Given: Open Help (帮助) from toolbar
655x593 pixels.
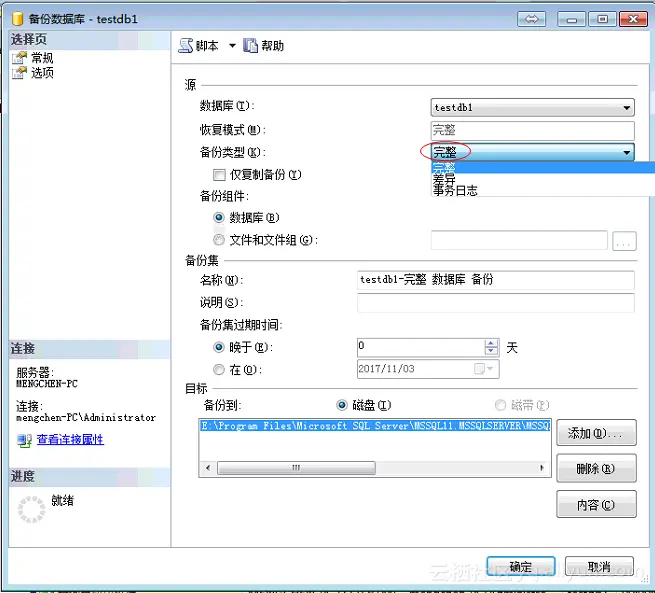Looking at the screenshot, I should (x=263, y=46).
